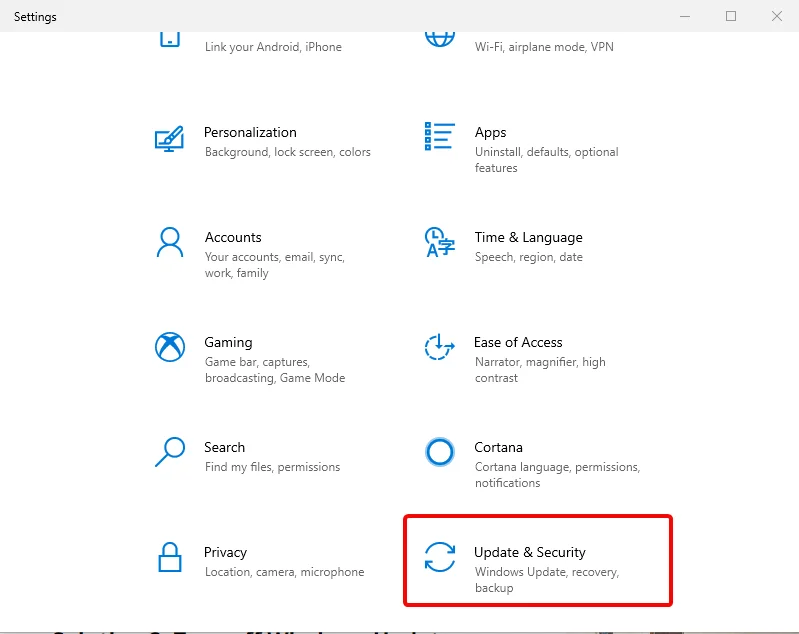The height and width of the screenshot is (634, 799).
Task: Open the Accounts category title
Action: [x=233, y=237]
